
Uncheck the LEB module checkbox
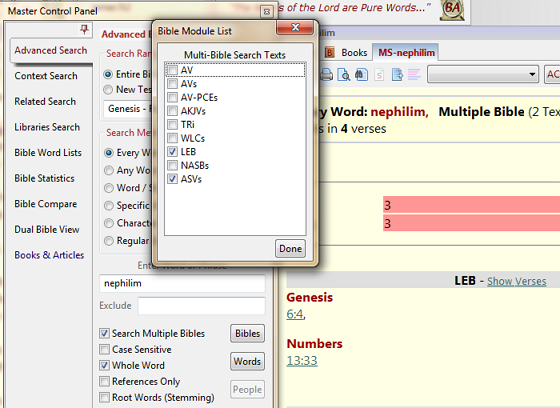172,151
